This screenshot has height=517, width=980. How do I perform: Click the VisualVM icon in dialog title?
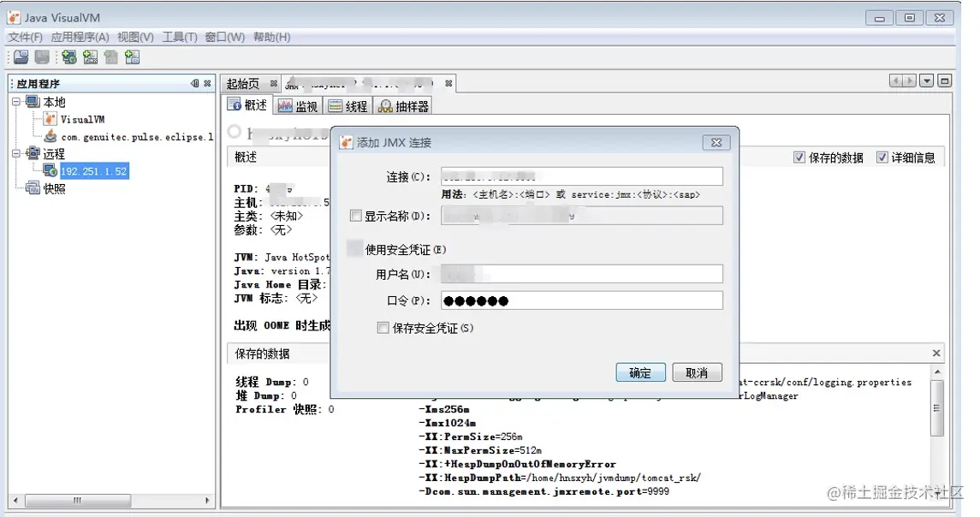[347, 143]
